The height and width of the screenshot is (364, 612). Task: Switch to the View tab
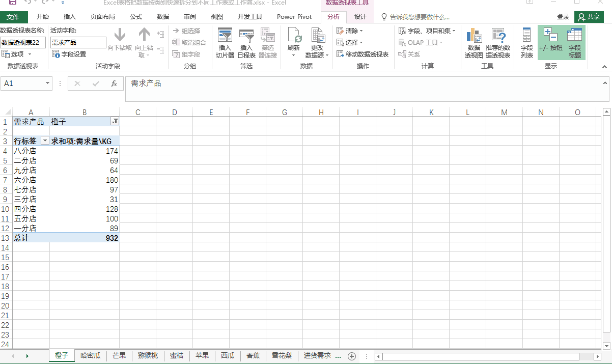217,17
